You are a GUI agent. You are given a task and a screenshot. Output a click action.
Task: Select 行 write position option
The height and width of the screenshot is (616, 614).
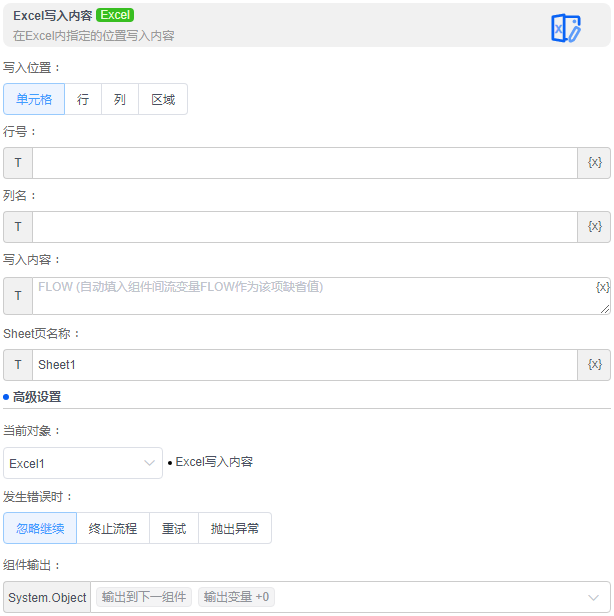83,99
